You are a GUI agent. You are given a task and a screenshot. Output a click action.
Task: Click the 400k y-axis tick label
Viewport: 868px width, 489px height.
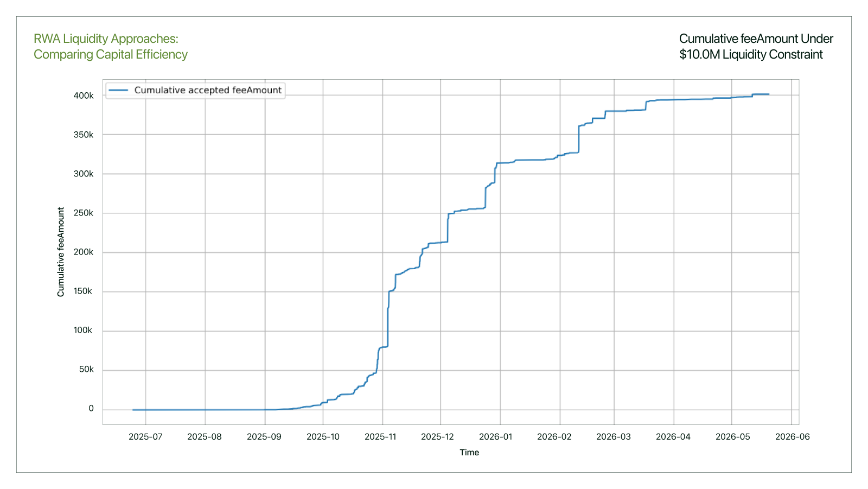84,96
